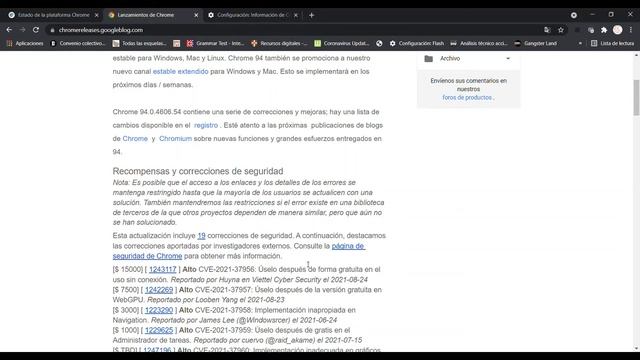Click the text CVE-2021-37956
640x360 pixels.
[227, 269]
